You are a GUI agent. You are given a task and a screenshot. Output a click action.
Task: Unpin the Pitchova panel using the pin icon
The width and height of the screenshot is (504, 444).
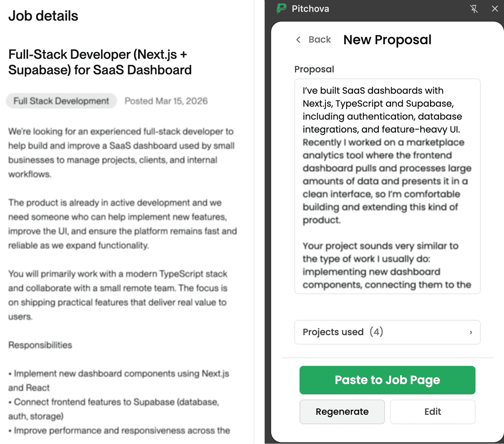474,9
